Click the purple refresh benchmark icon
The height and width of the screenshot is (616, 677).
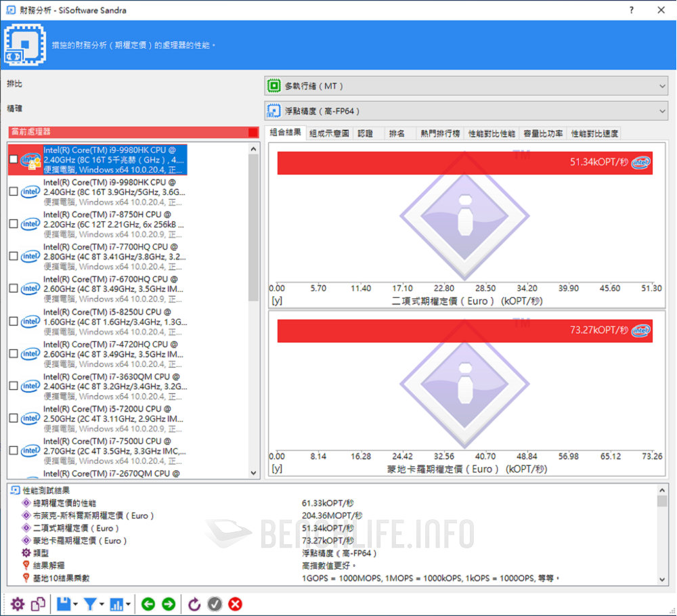click(194, 604)
